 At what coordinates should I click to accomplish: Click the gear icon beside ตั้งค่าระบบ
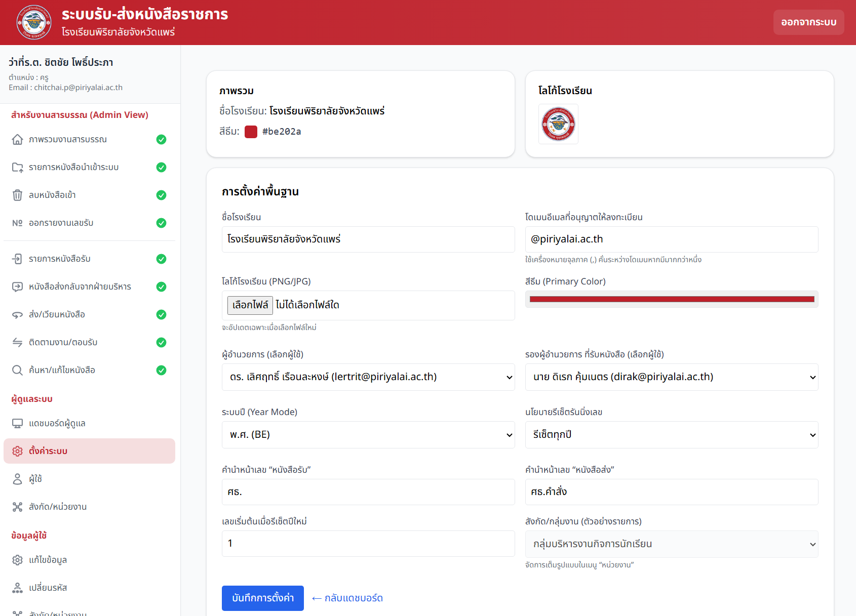tap(17, 451)
